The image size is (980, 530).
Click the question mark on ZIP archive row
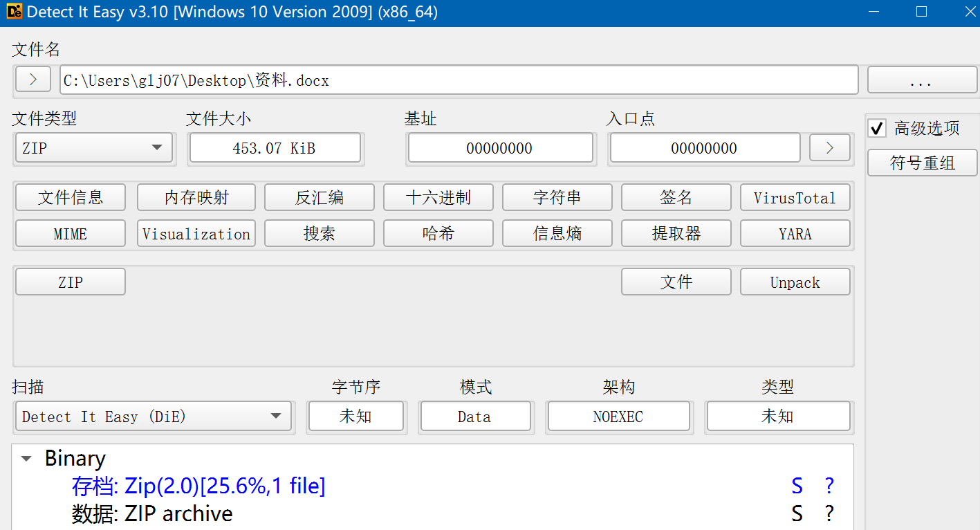pos(829,513)
